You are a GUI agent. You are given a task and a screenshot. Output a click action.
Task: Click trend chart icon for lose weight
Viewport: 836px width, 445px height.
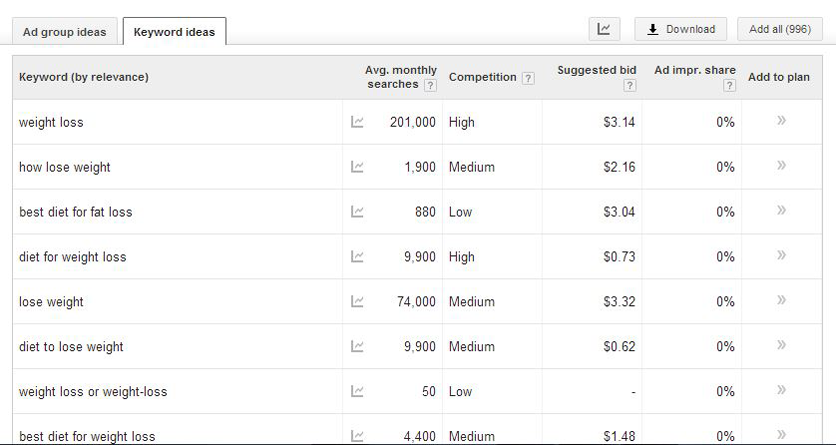tap(357, 302)
